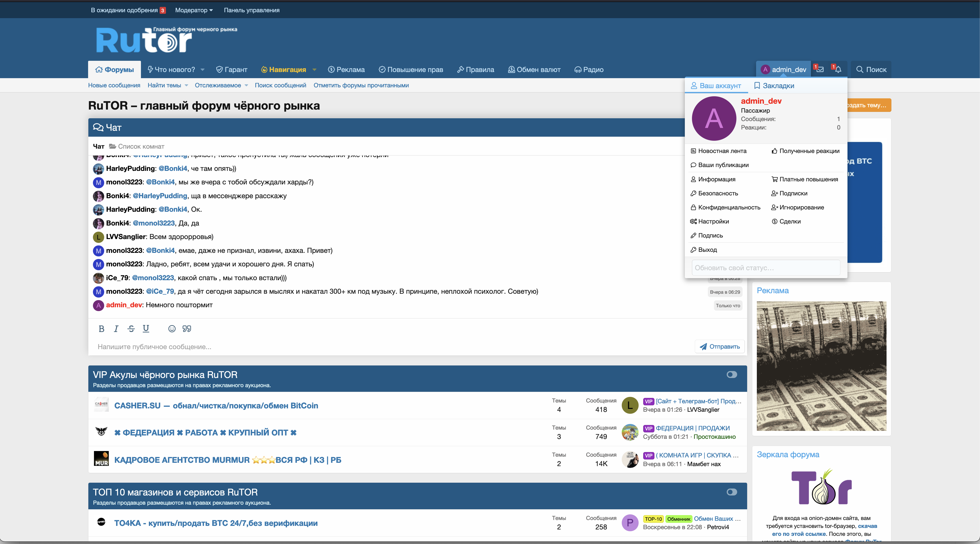Open Конфиденциальность in account menu

pos(725,207)
